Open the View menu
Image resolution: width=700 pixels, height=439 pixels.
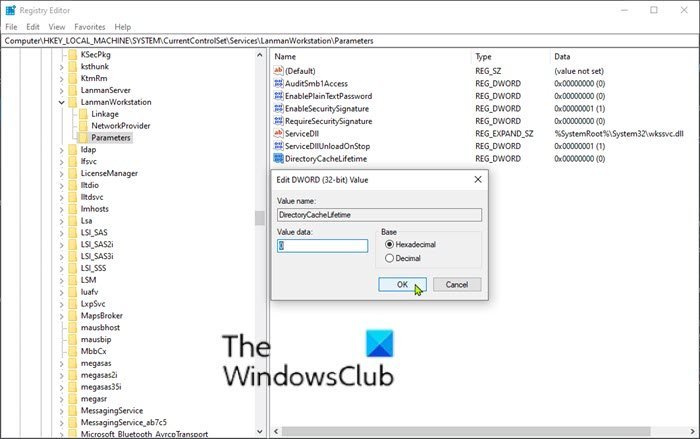point(57,27)
